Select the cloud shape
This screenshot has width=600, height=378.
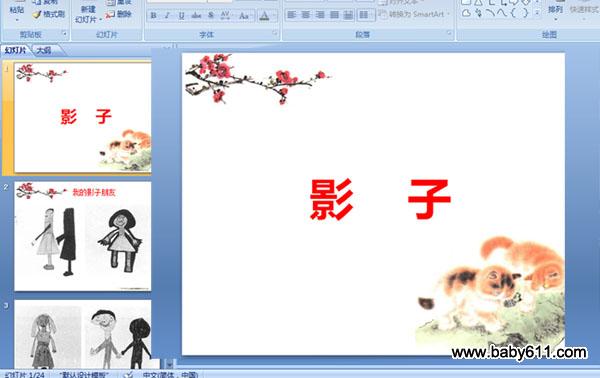click(x=466, y=13)
